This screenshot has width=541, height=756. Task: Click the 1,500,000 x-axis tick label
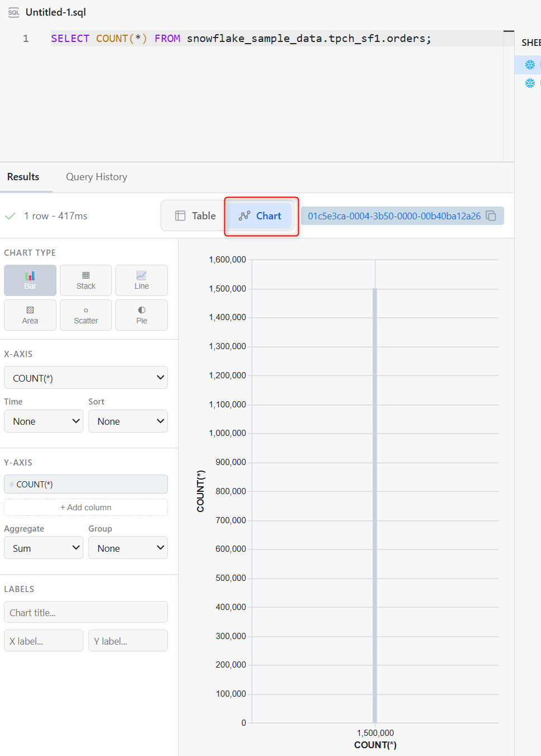[375, 733]
